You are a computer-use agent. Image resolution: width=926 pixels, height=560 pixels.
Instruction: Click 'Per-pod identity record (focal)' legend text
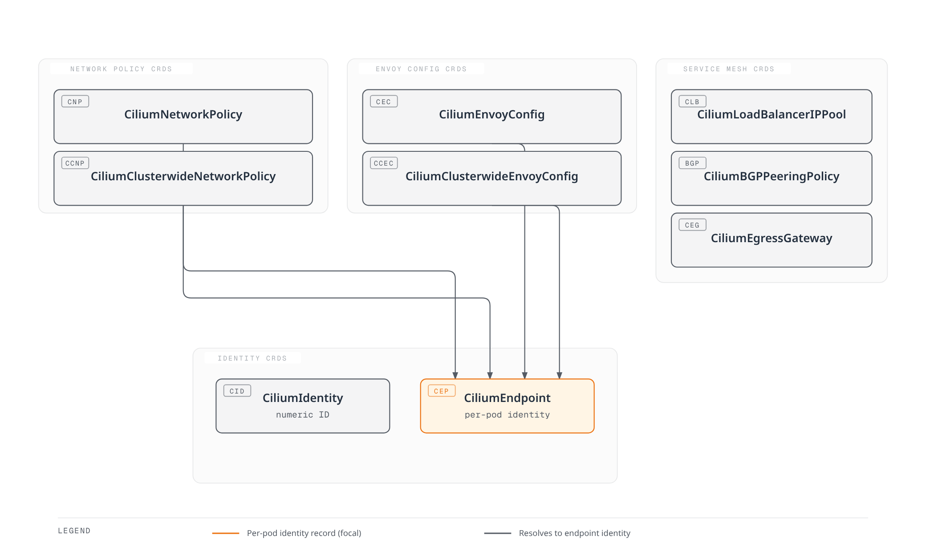tap(304, 533)
